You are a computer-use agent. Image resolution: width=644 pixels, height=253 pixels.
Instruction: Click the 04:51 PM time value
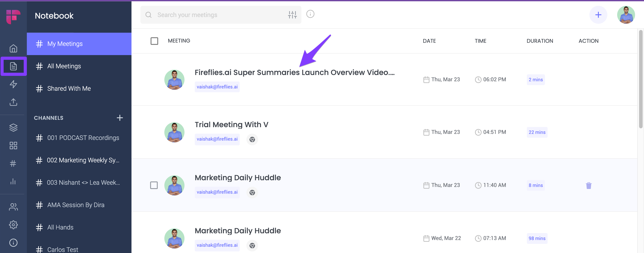(x=494, y=132)
